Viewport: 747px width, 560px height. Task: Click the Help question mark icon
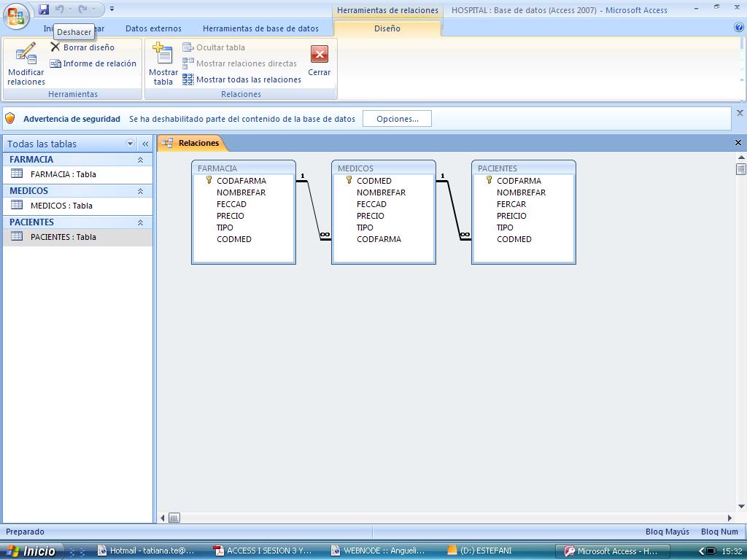[x=739, y=28]
